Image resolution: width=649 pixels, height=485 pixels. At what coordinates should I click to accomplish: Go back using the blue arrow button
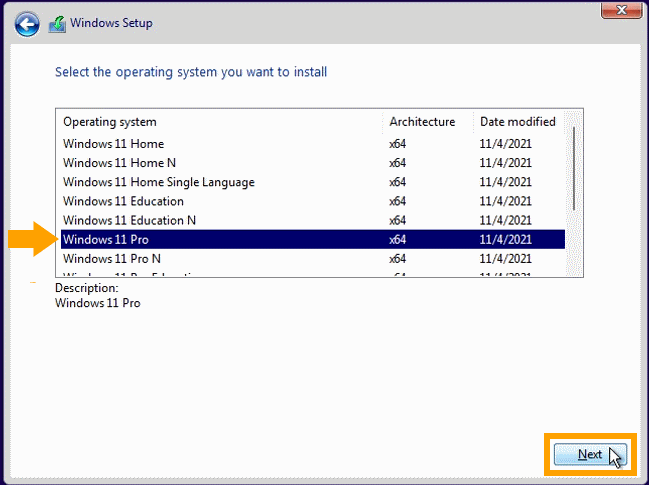click(x=27, y=24)
